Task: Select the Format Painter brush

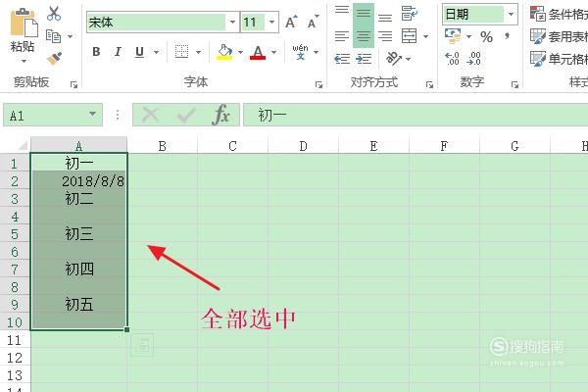Action: pyautogui.click(x=54, y=59)
